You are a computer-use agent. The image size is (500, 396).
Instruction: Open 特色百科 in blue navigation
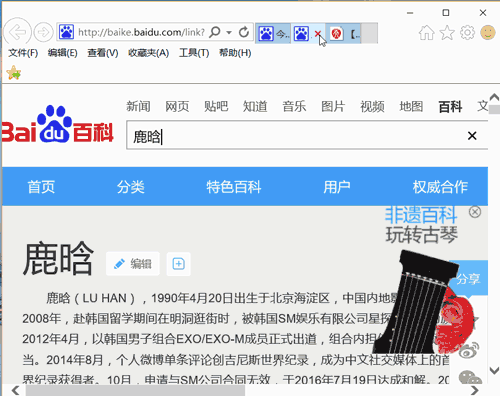pos(234,187)
